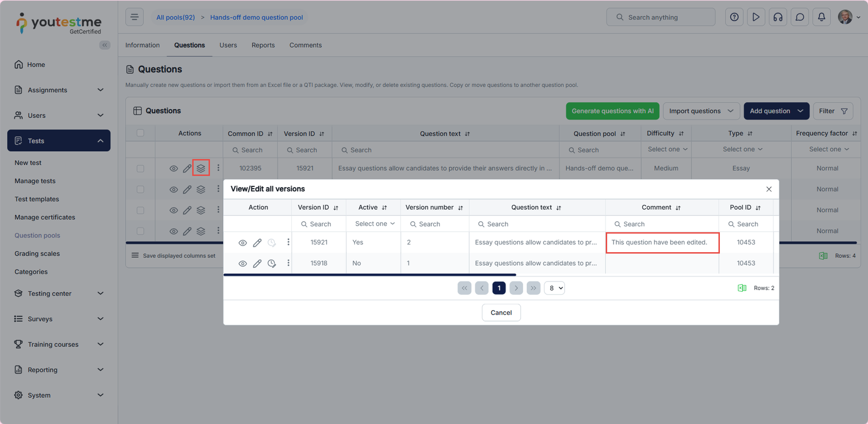Check the checkbox for question 102395
This screenshot has width=868, height=424.
[x=141, y=169]
